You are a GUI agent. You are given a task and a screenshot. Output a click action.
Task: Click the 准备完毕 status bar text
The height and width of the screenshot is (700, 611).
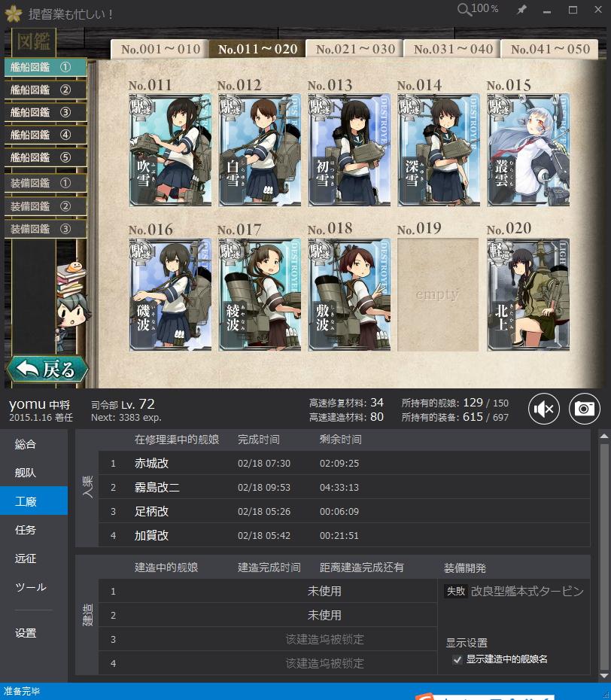coord(22,691)
